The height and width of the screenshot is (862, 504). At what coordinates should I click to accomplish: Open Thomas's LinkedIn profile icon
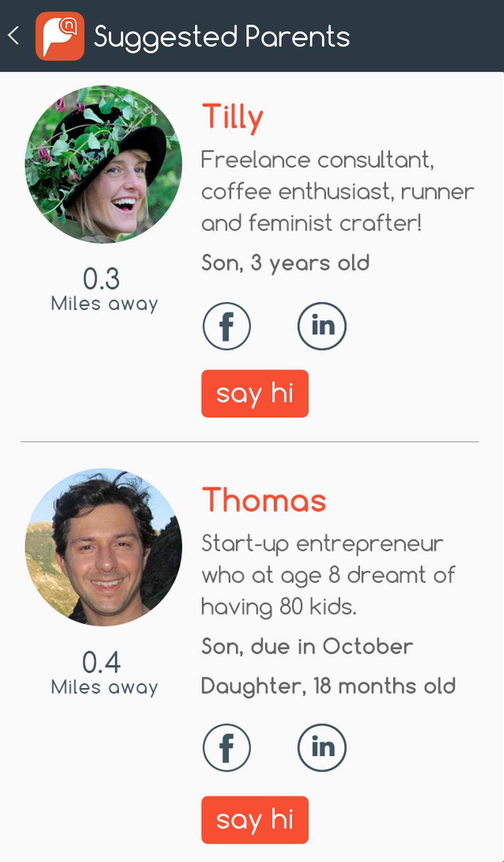tap(322, 747)
